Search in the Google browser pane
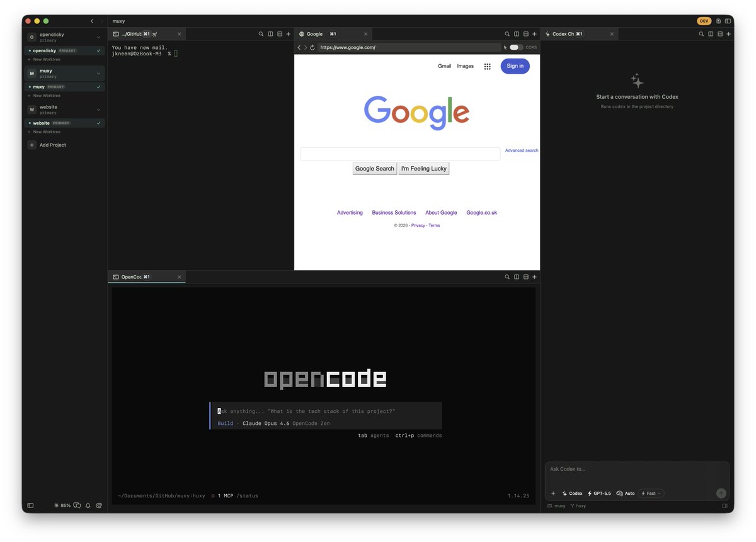756x542 pixels. [x=507, y=34]
